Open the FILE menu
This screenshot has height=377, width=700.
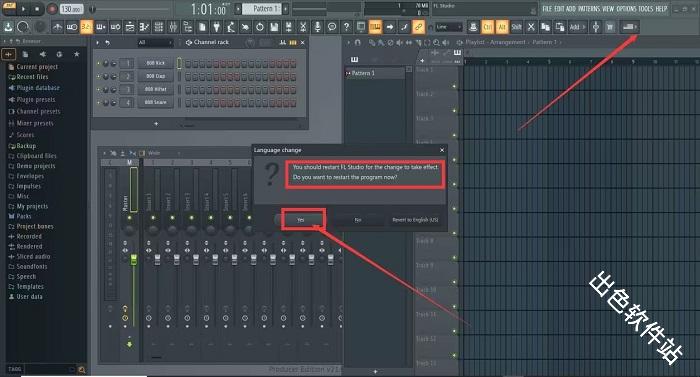(x=547, y=8)
